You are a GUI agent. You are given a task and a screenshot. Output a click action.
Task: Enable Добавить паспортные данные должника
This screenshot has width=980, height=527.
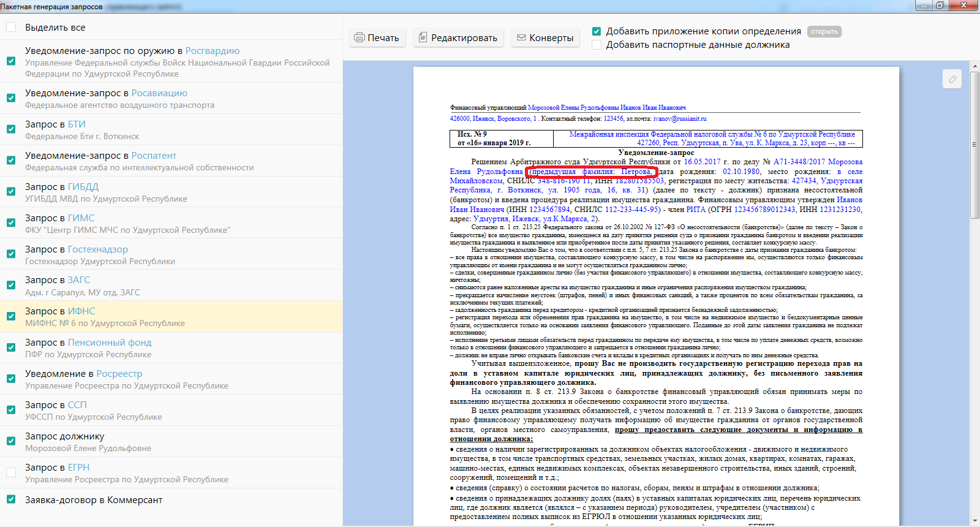coord(597,45)
